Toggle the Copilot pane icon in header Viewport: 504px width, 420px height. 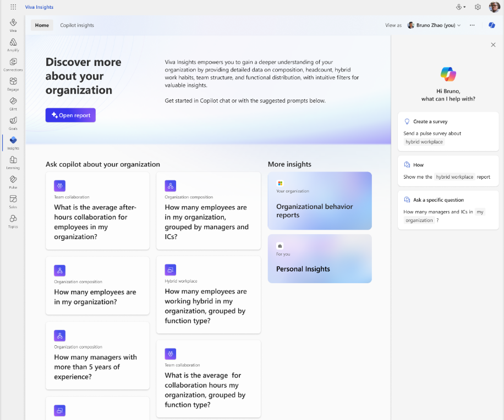coord(492,25)
